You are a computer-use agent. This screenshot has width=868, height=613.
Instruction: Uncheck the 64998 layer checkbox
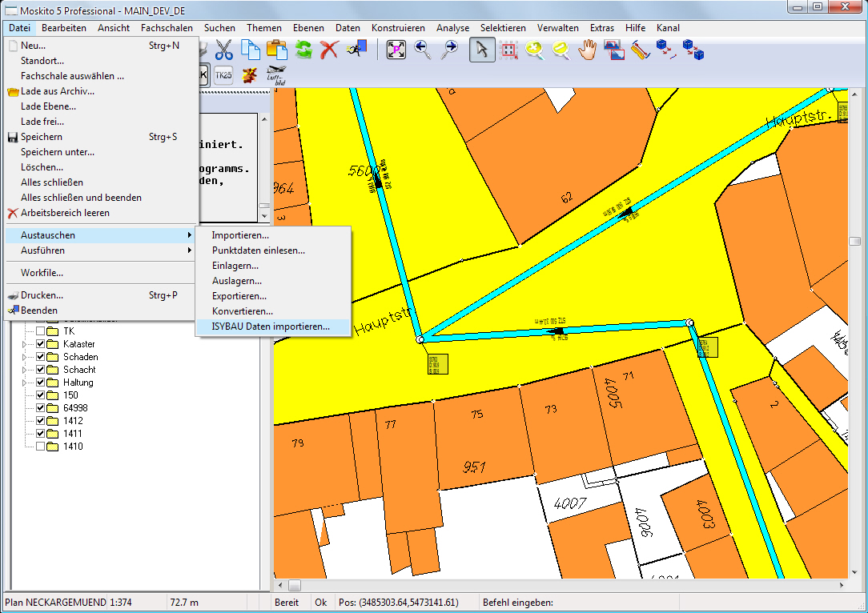40,408
